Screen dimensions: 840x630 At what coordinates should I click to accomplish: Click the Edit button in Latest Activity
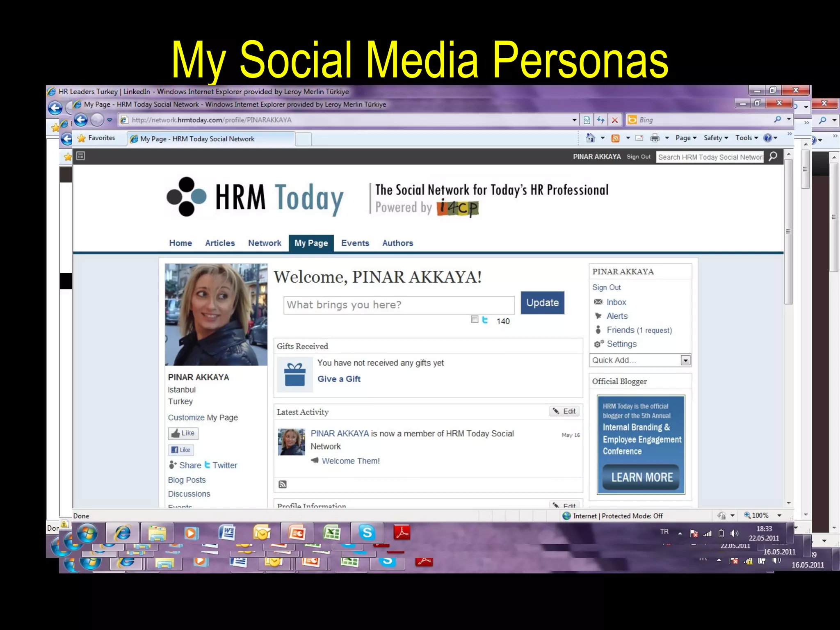click(564, 411)
